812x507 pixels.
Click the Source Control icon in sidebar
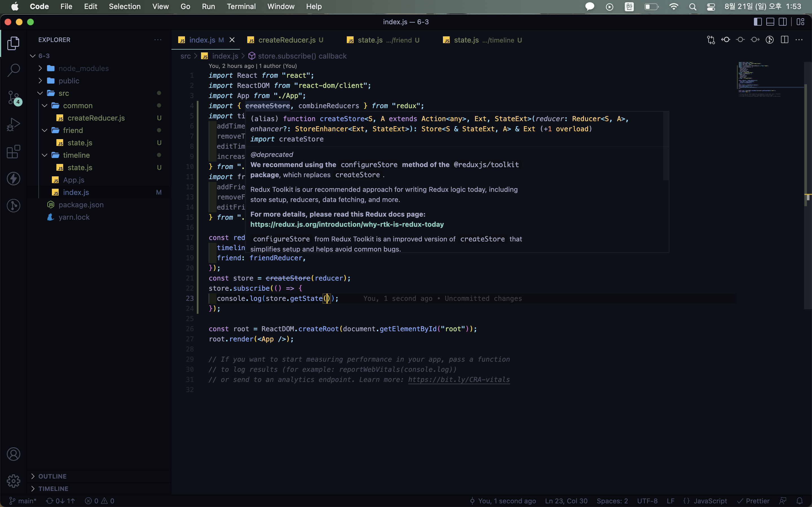coord(14,96)
